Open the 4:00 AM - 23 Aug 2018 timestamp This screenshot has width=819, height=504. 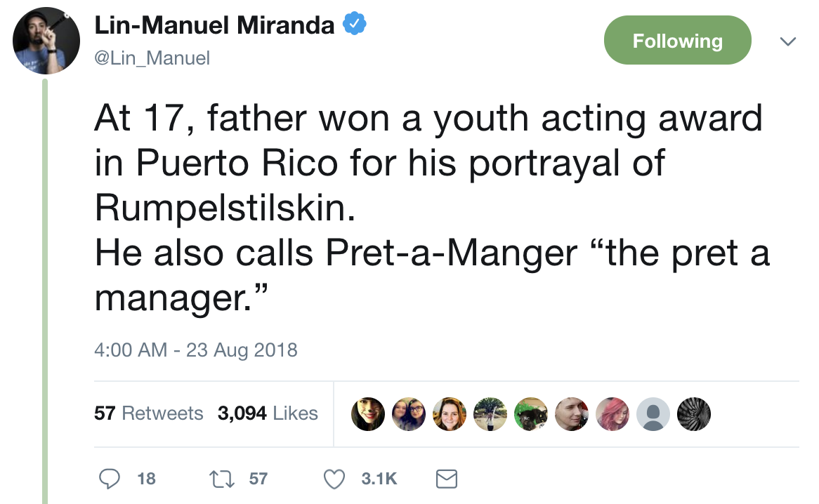(196, 350)
